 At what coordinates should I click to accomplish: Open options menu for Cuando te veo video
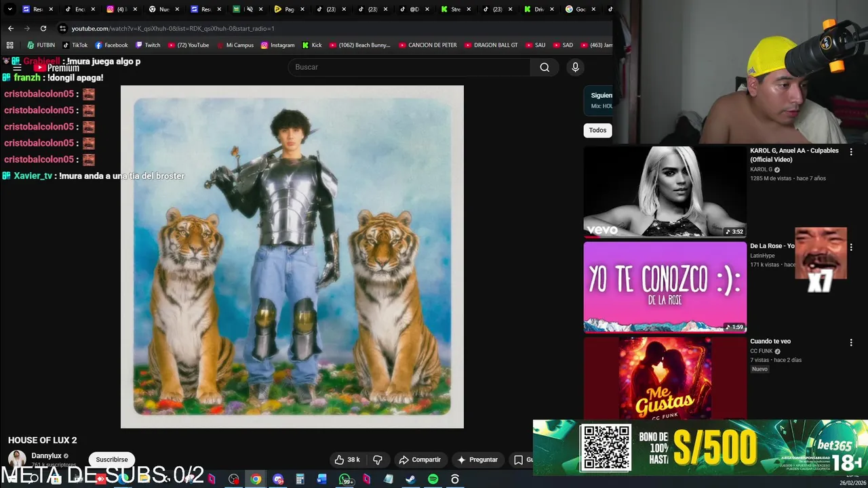click(851, 343)
